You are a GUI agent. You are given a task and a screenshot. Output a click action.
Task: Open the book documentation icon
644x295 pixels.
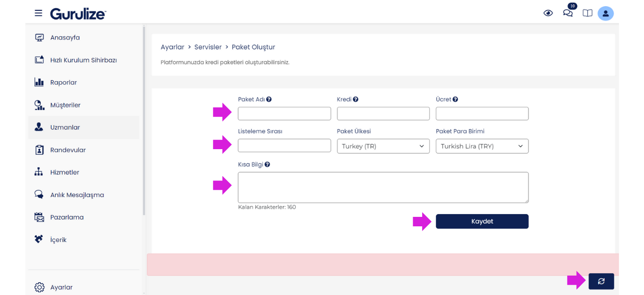pos(587,13)
